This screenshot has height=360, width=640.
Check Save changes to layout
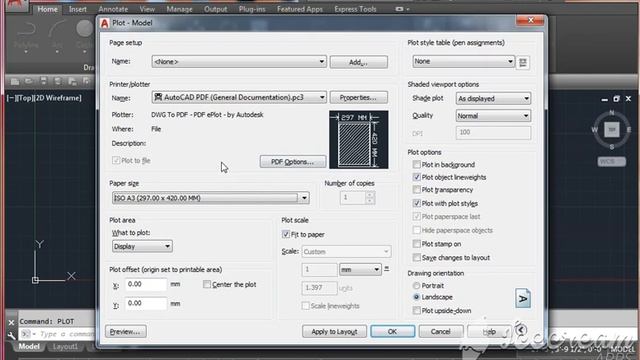point(416,258)
